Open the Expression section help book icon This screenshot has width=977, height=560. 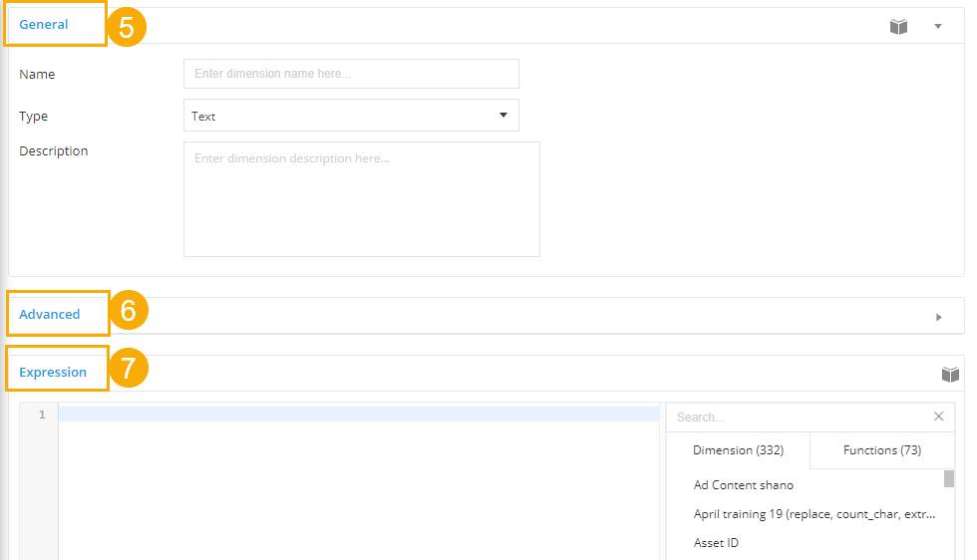tap(950, 375)
